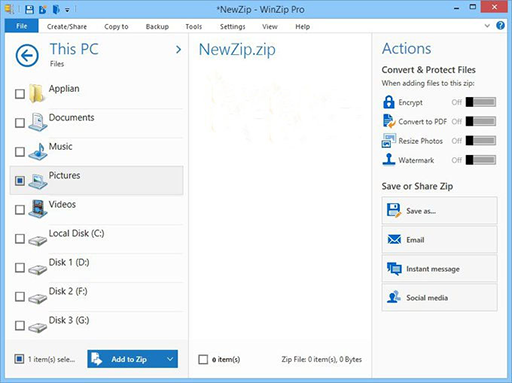
Task: Open the Add to Zip dropdown arrow
Action: (170, 359)
